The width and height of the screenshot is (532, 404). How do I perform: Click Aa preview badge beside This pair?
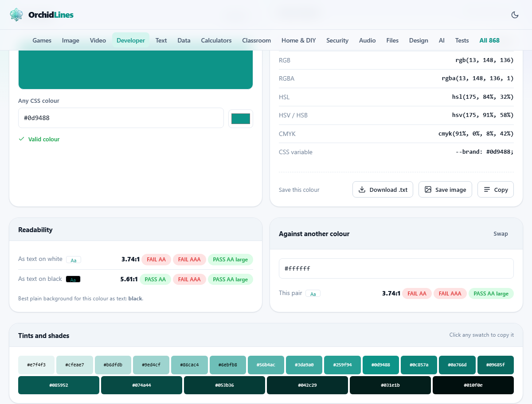[313, 294]
